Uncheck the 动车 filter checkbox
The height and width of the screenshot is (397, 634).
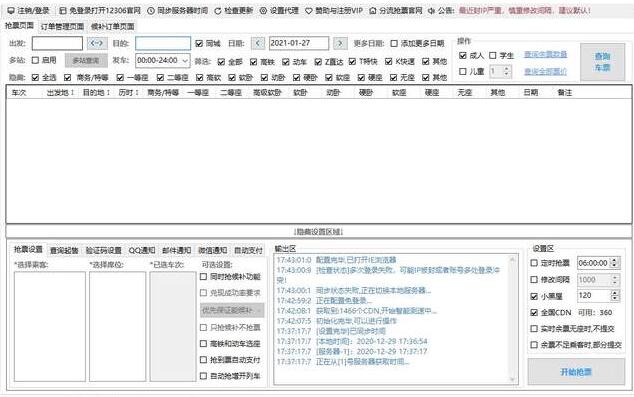pos(286,61)
